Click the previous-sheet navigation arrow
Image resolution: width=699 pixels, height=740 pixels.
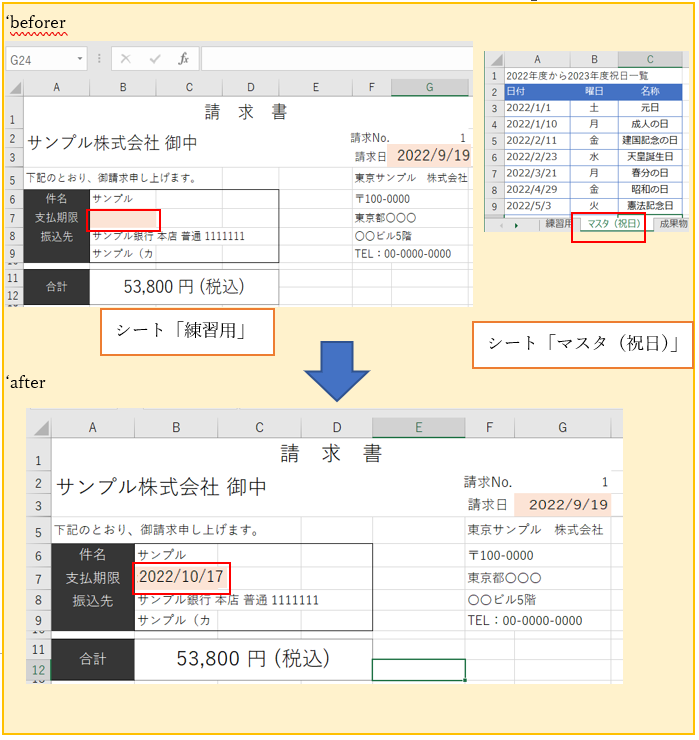coord(499,225)
